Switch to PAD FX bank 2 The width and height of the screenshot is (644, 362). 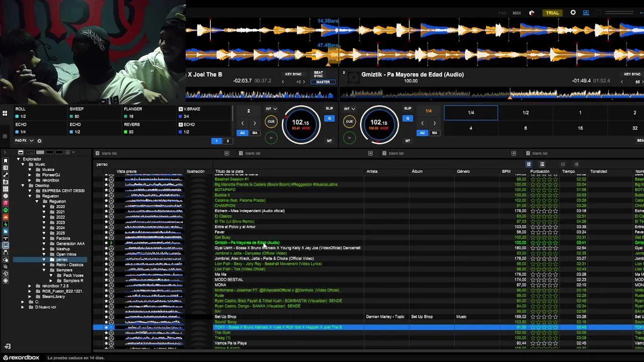[227, 141]
